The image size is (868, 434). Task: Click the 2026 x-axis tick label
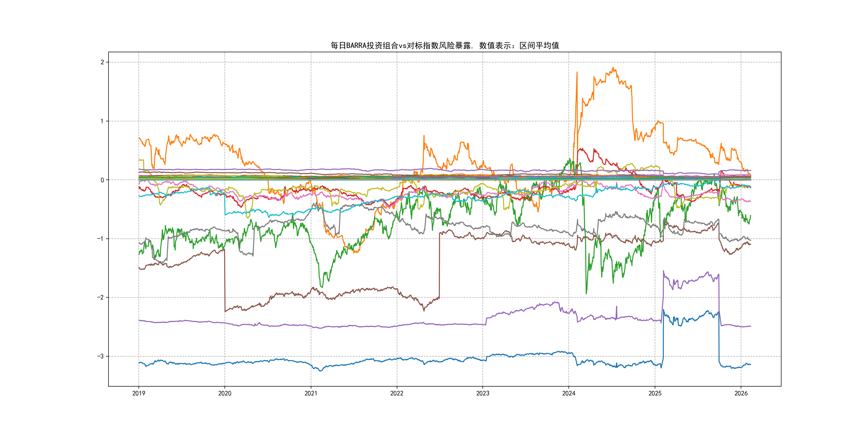pos(741,393)
